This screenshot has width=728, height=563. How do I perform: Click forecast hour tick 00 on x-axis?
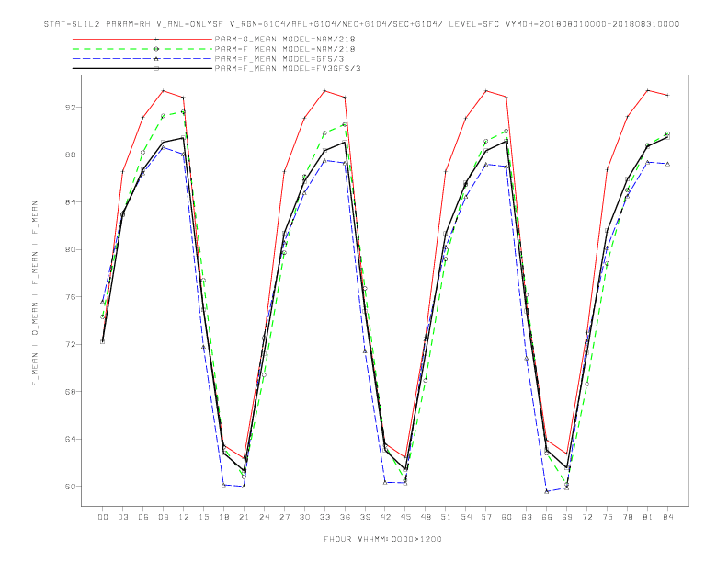coord(103,517)
